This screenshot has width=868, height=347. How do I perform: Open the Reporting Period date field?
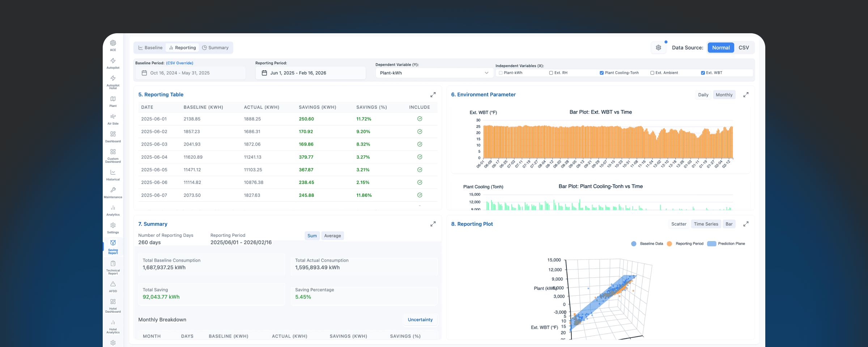pyautogui.click(x=310, y=73)
